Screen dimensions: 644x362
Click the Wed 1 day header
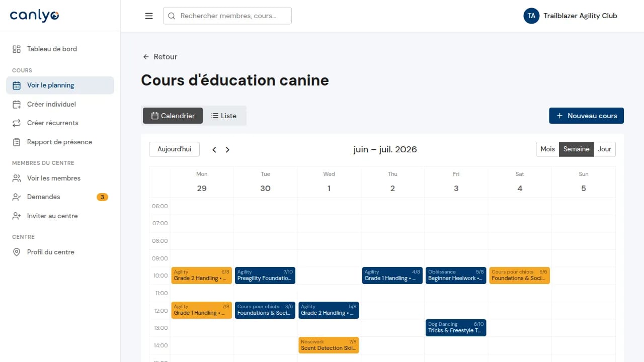(329, 182)
